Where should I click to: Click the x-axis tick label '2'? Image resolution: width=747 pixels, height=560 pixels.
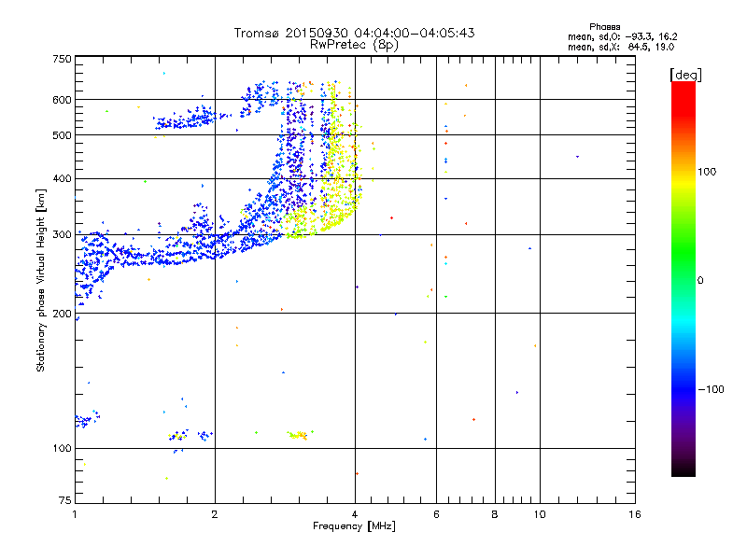(215, 514)
